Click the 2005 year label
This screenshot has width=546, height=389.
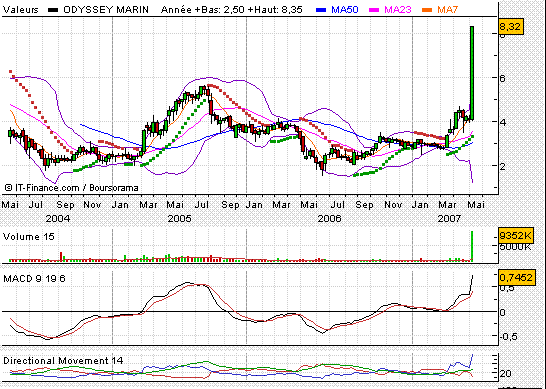179,219
